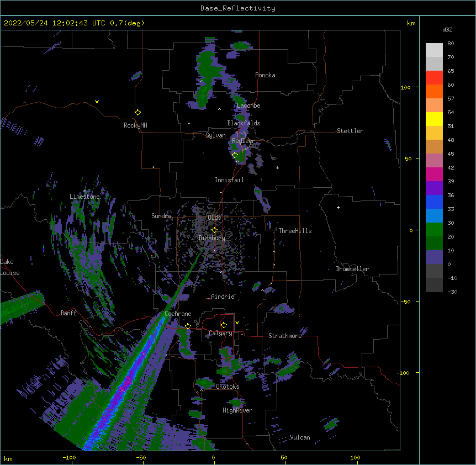Click the Strathmore label
Image resolution: width=476 pixels, height=465 pixels.
point(285,336)
